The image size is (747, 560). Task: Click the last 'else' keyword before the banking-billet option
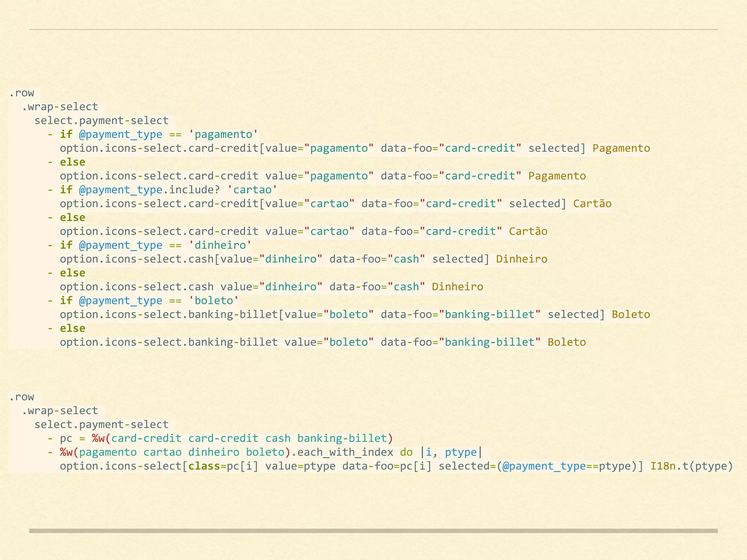pos(73,328)
